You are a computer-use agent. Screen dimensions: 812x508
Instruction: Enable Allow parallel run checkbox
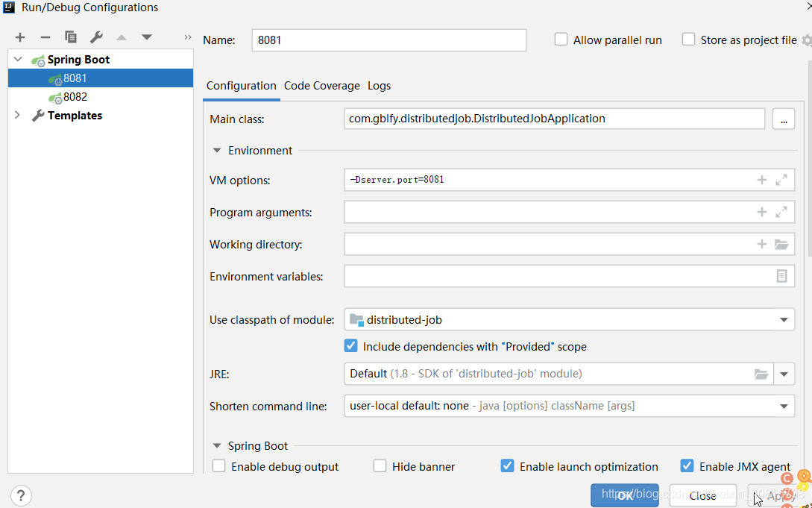coord(561,40)
